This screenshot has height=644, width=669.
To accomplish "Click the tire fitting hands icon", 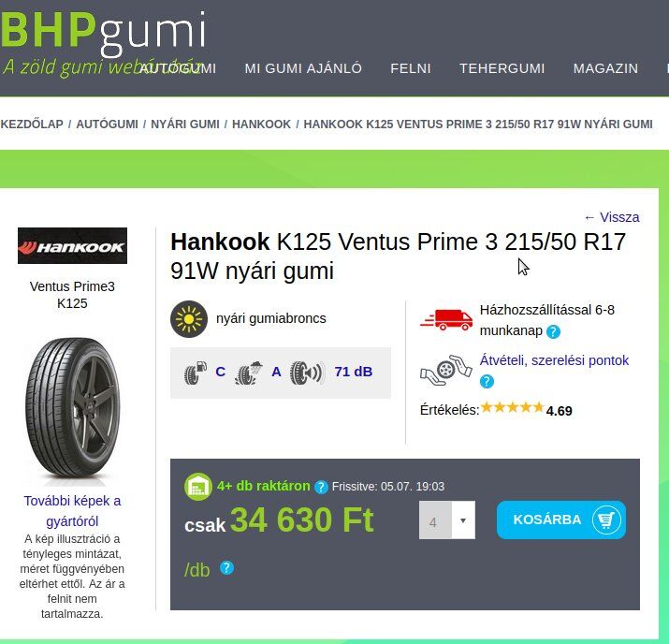I will click(446, 370).
